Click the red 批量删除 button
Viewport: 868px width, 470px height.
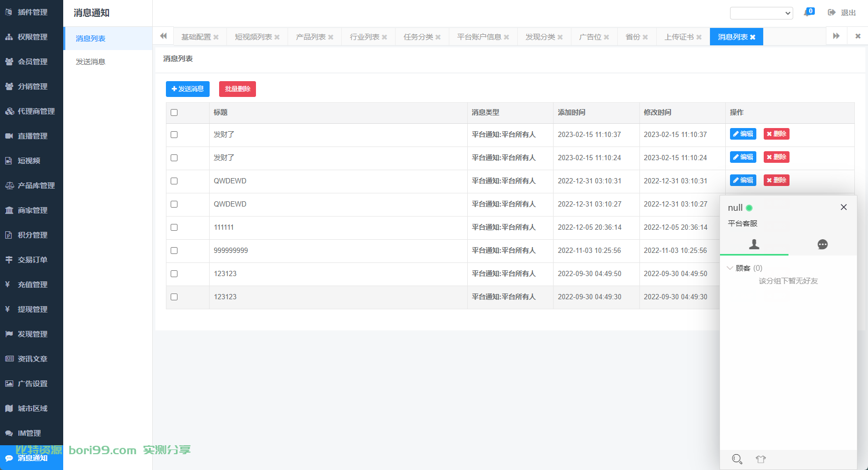pyautogui.click(x=238, y=89)
